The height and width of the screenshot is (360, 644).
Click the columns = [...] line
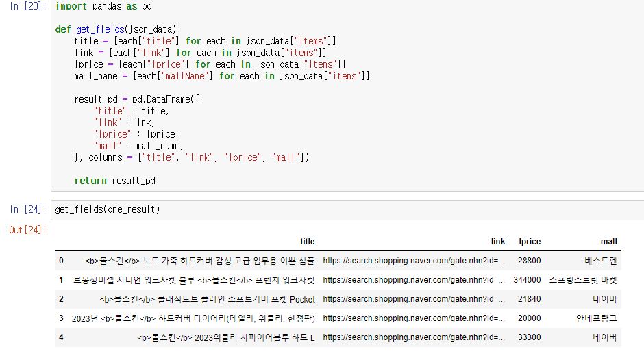point(192,157)
